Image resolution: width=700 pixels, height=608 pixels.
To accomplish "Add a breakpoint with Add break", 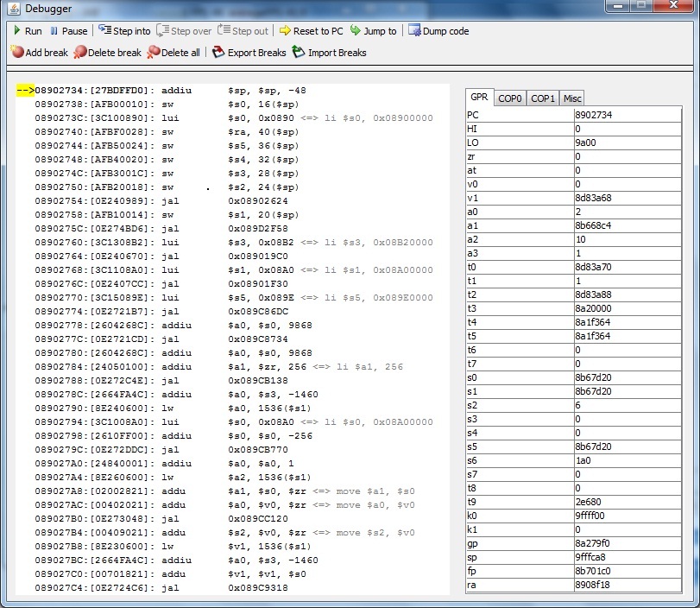I will pos(39,53).
